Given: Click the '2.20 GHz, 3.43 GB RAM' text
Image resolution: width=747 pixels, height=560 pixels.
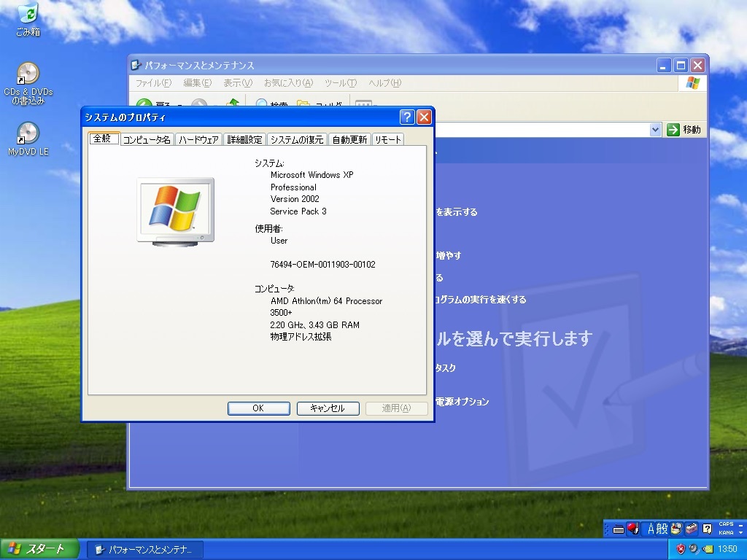Looking at the screenshot, I should tap(314, 324).
